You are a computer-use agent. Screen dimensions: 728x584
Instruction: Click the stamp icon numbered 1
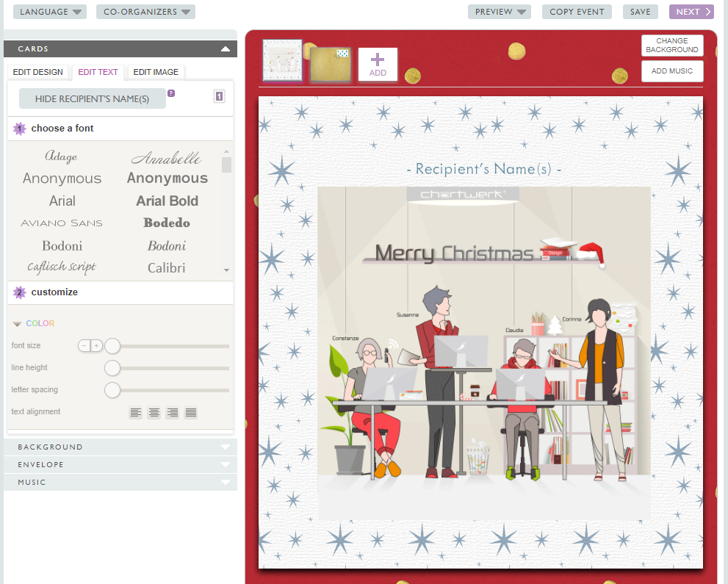pyautogui.click(x=220, y=96)
